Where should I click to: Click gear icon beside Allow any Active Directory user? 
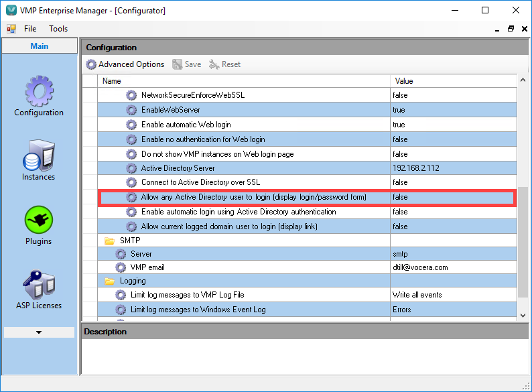pos(131,197)
